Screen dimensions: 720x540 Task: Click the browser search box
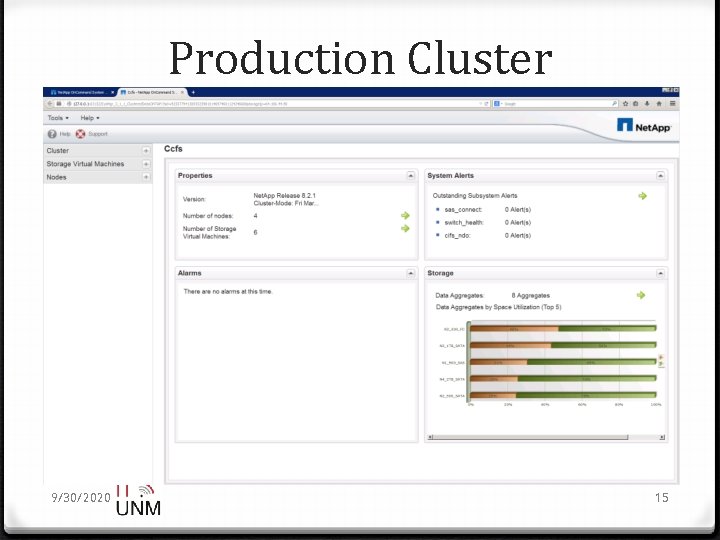click(557, 104)
